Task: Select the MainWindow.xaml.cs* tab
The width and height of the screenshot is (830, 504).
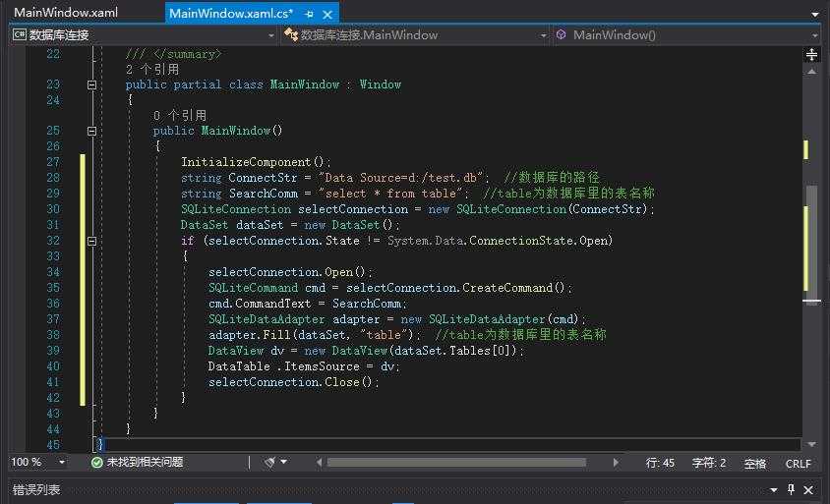Action: pyautogui.click(x=231, y=14)
